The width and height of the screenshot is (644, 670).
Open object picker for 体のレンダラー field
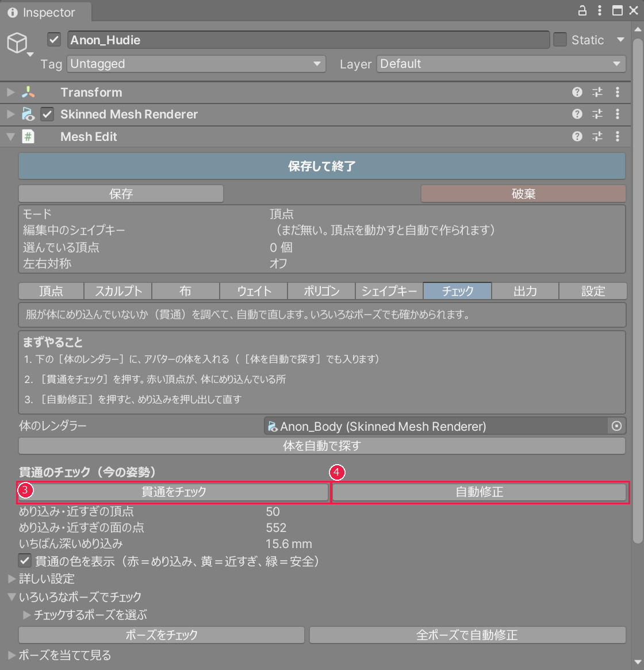coord(616,426)
